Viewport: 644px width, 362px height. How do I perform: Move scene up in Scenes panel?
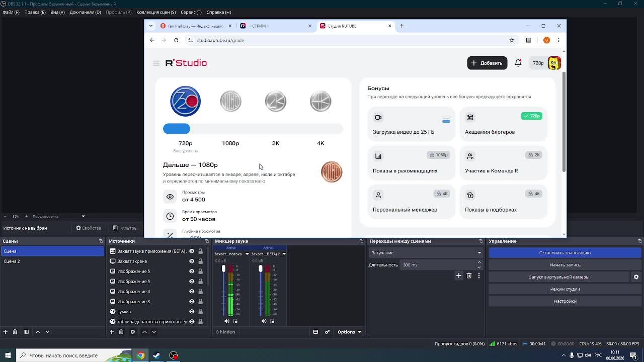[x=38, y=332]
